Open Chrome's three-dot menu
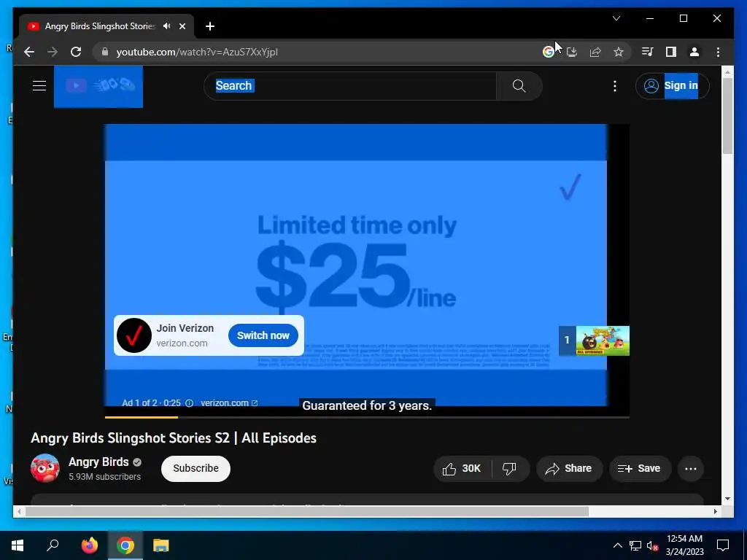This screenshot has height=560, width=747. 718,52
